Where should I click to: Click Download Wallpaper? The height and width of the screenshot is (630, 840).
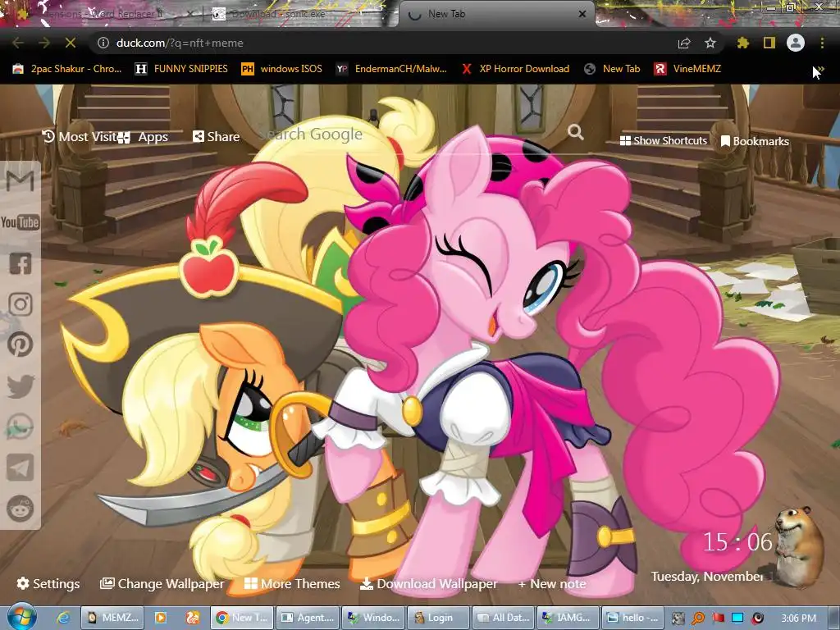[x=428, y=583]
